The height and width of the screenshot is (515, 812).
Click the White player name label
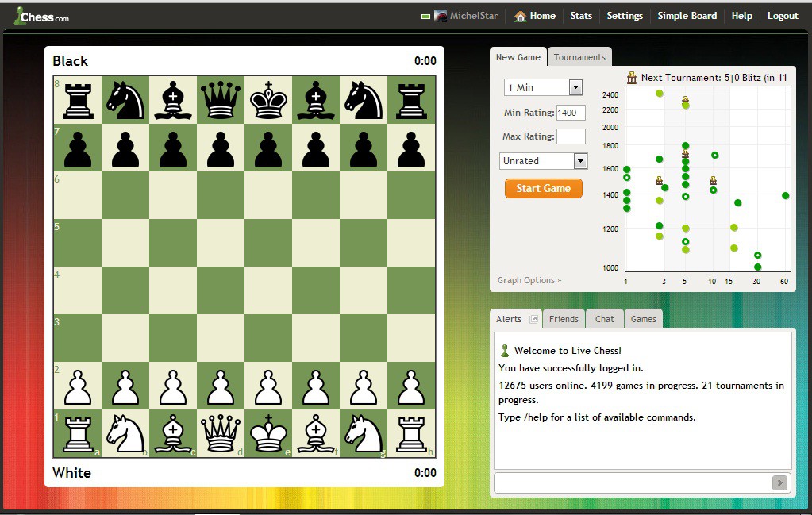pos(71,473)
